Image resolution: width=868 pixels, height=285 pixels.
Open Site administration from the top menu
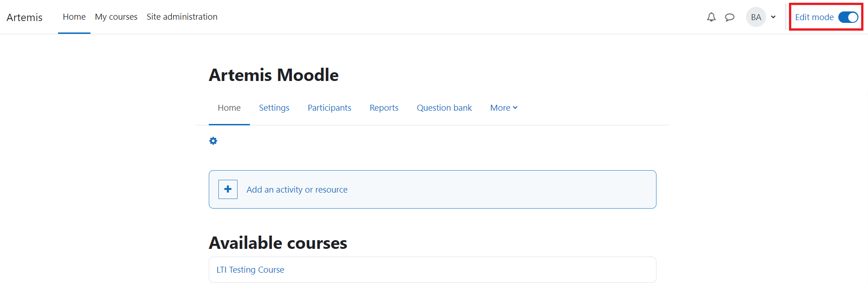pos(182,16)
